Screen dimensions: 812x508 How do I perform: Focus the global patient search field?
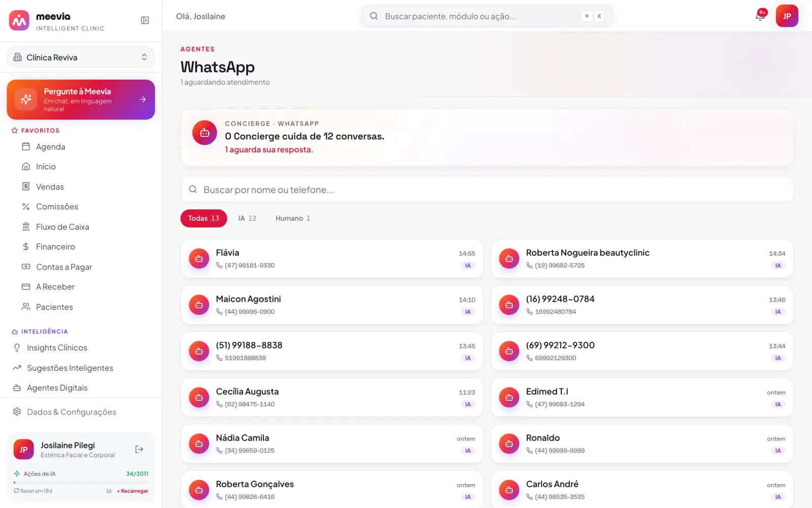pos(487,16)
